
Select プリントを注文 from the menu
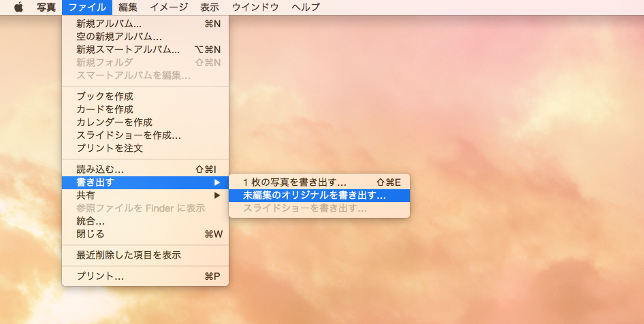coord(145,148)
